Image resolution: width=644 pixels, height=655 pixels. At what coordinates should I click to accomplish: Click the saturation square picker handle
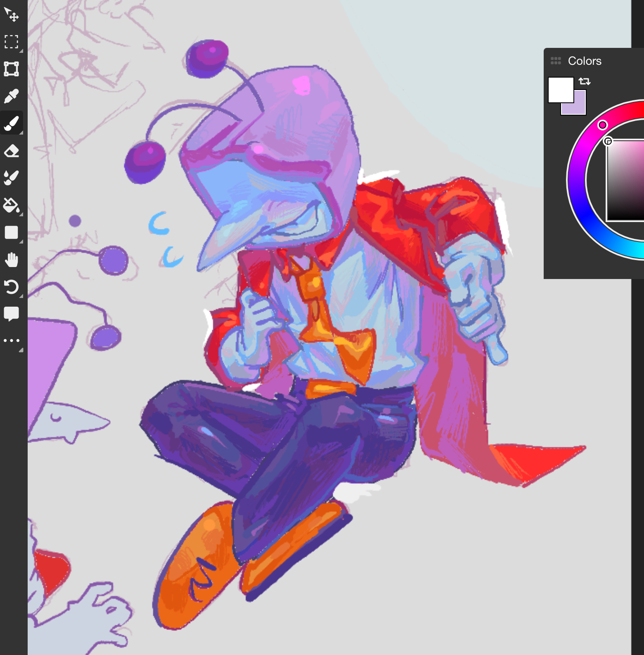click(608, 142)
